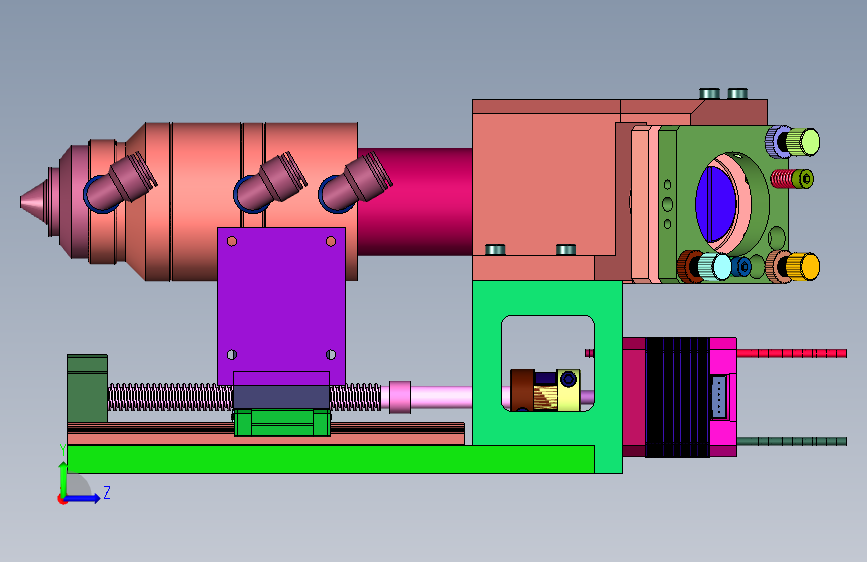Pick the cyan adjustment knob
This screenshot has width=867, height=562.
714,267
